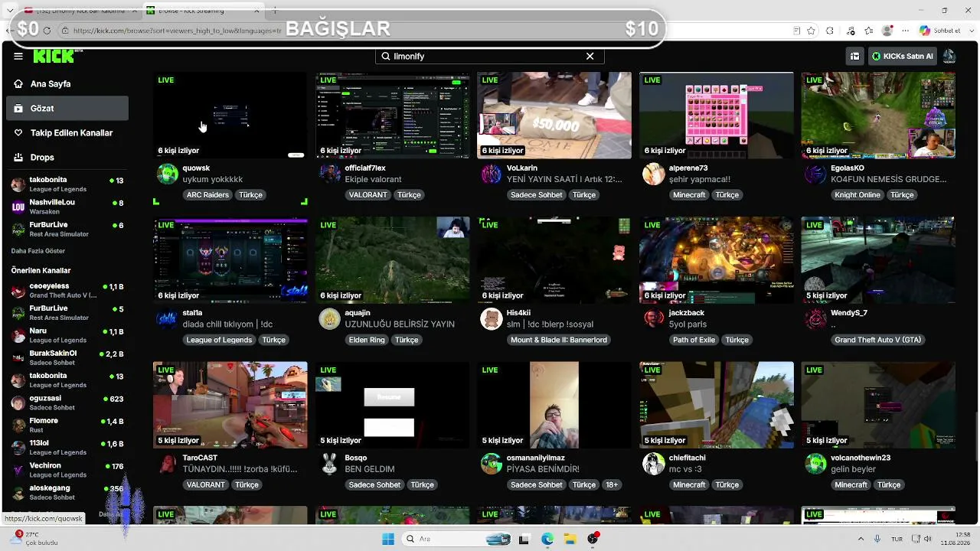
Task: Click the BurakSakinOl avatar in the sidebar
Action: tap(18, 357)
